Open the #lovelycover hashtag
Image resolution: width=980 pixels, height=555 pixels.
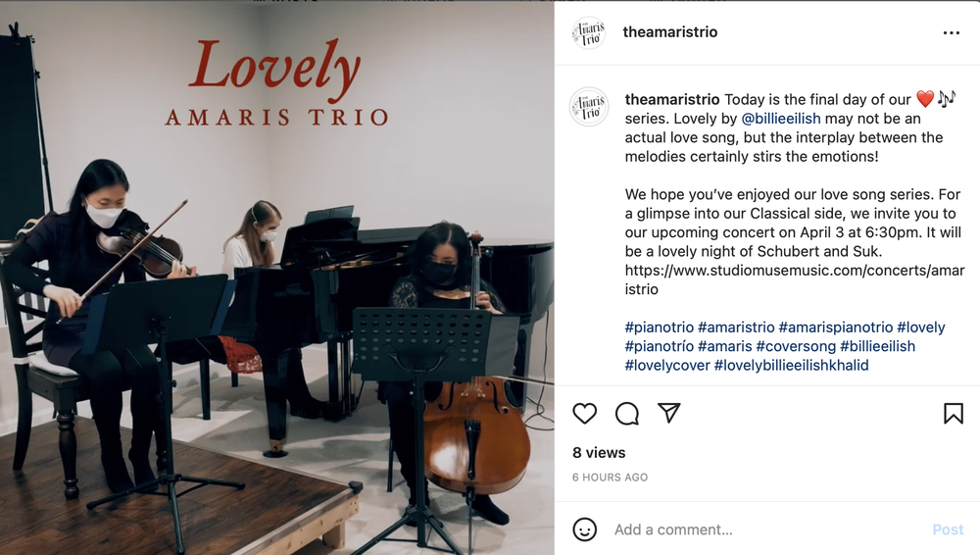667,365
